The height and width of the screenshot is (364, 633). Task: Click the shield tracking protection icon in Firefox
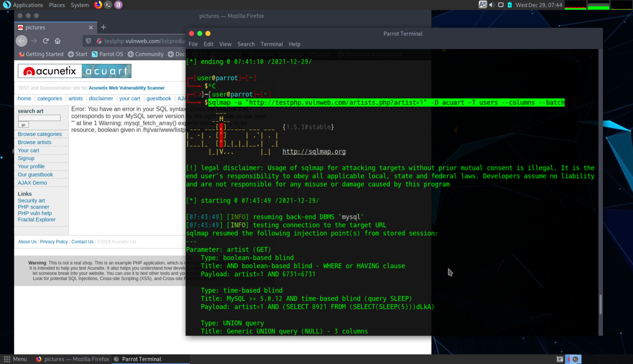click(x=89, y=41)
